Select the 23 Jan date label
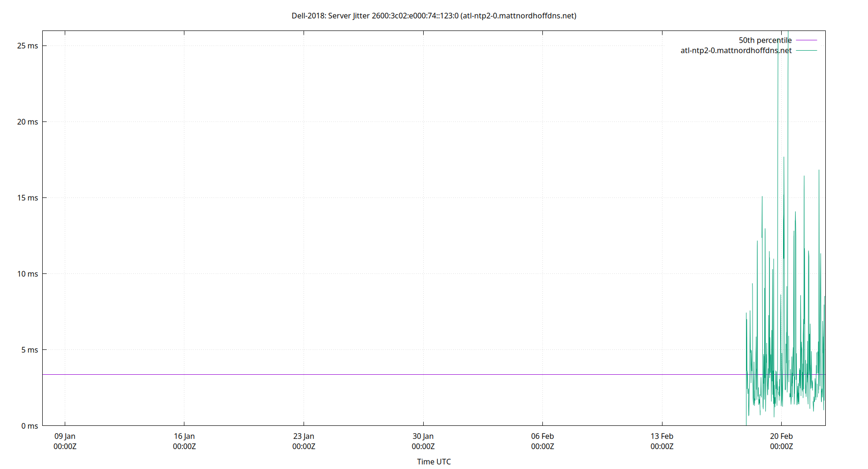Viewport: 868px width, 469px height. [x=304, y=436]
